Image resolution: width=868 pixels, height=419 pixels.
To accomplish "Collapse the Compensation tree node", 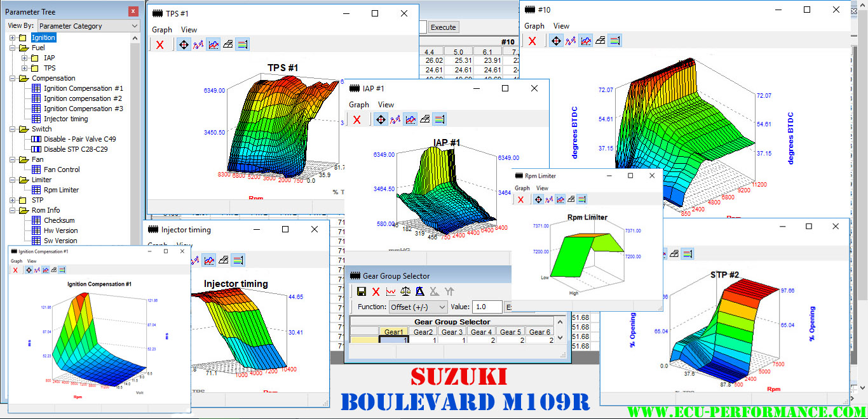I will (x=13, y=78).
